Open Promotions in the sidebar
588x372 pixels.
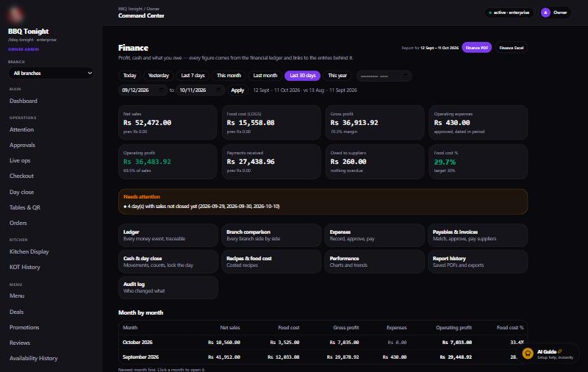point(24,327)
